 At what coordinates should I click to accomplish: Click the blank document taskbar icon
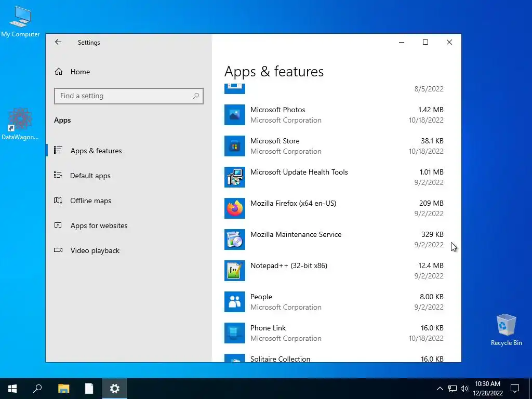(89, 389)
